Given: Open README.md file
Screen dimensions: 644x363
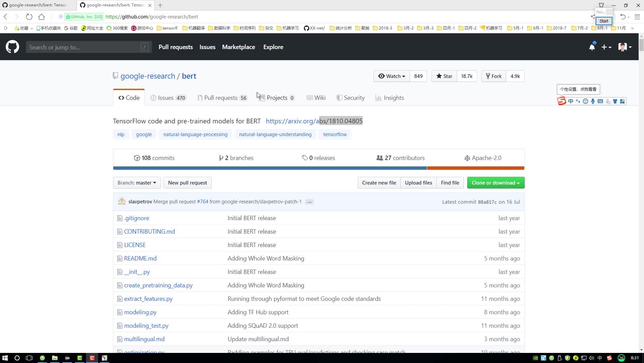Looking at the screenshot, I should point(140,258).
